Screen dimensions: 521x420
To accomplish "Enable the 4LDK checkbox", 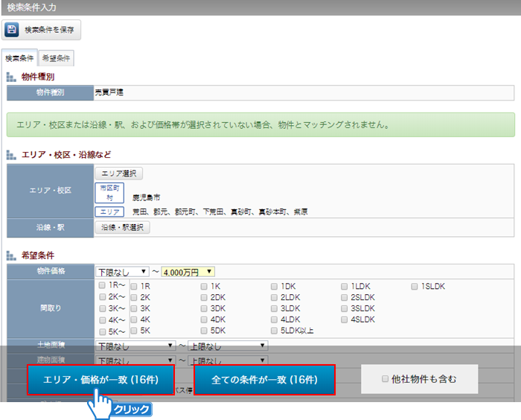I will point(274,319).
